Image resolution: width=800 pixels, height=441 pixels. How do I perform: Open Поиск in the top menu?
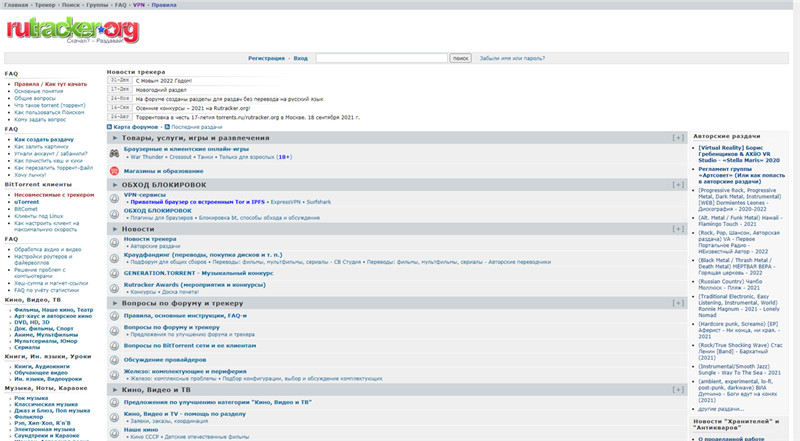(x=71, y=5)
